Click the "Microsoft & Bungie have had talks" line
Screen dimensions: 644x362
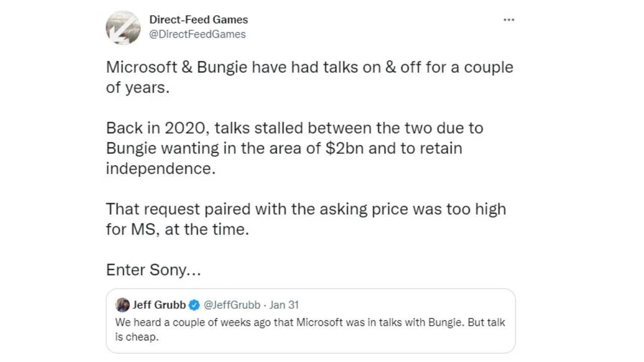click(x=309, y=67)
